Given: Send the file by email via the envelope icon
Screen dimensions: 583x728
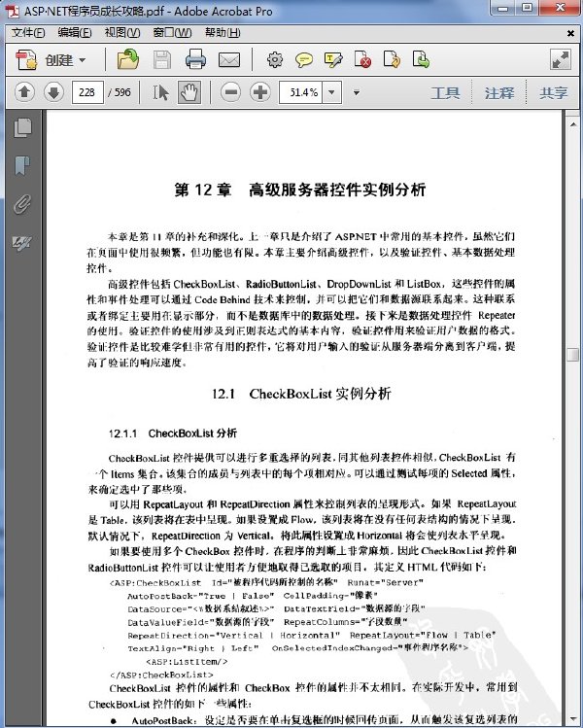Looking at the screenshot, I should tap(229, 60).
